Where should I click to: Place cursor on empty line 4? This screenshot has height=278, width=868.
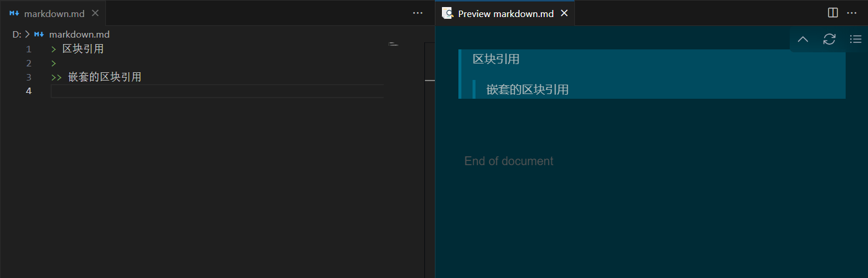coord(177,91)
